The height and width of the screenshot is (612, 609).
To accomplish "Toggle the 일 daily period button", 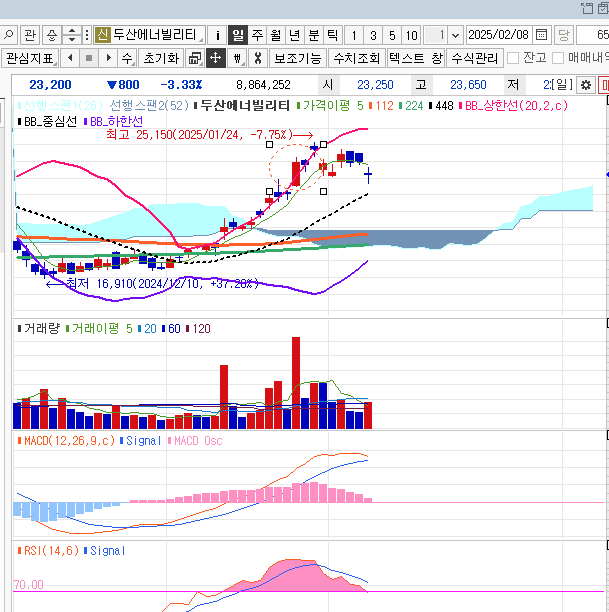I will point(238,35).
